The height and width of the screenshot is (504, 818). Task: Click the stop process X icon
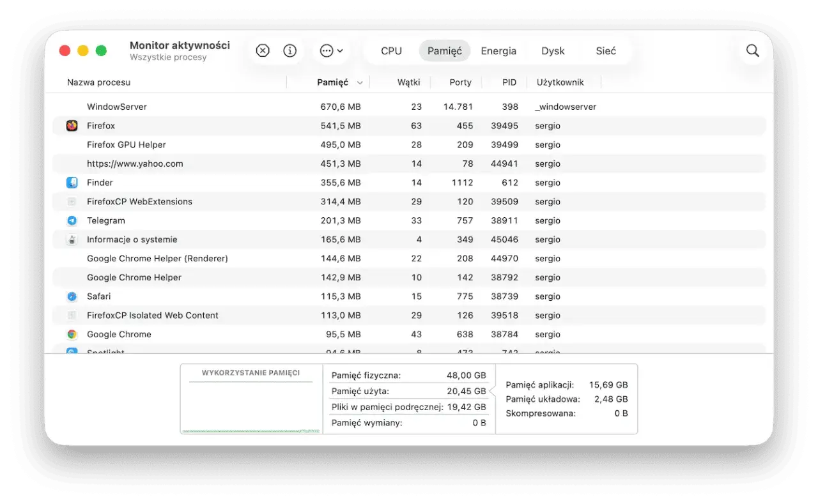coord(263,50)
